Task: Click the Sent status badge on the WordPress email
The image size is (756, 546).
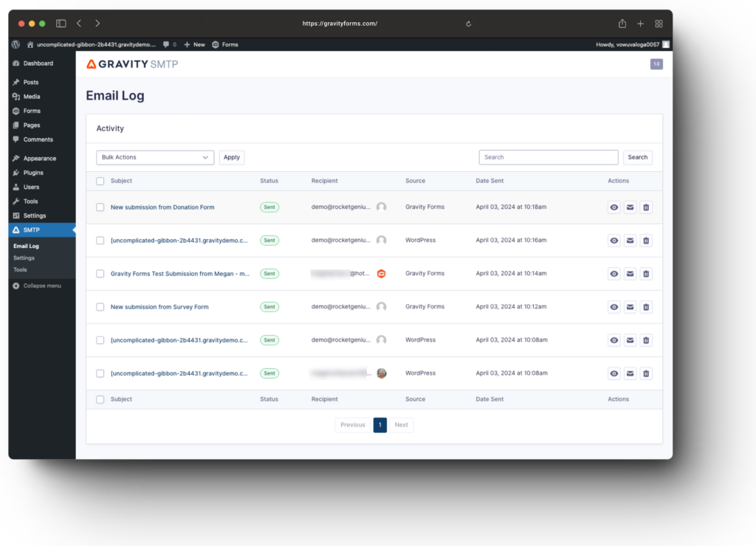Action: tap(269, 240)
